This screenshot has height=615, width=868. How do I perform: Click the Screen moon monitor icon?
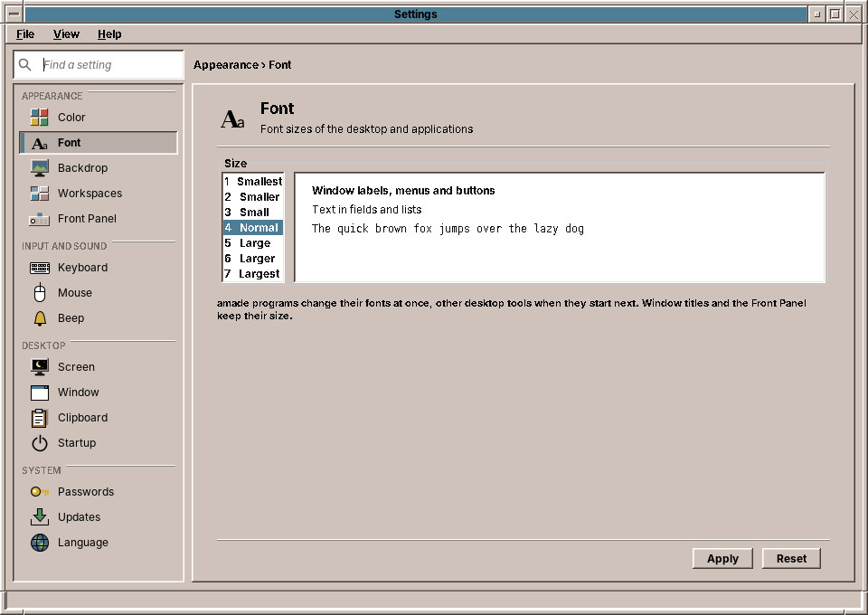(x=39, y=367)
